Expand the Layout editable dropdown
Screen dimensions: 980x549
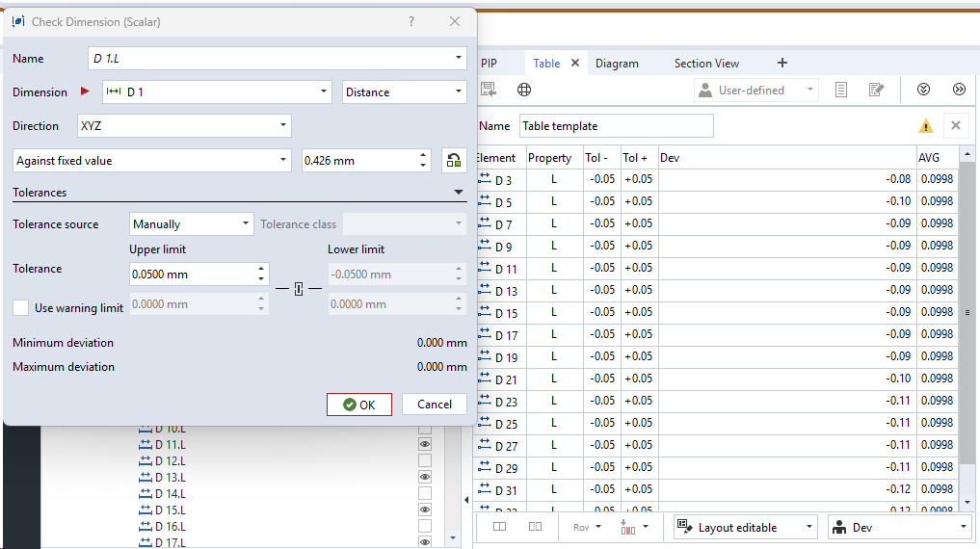pos(745,527)
